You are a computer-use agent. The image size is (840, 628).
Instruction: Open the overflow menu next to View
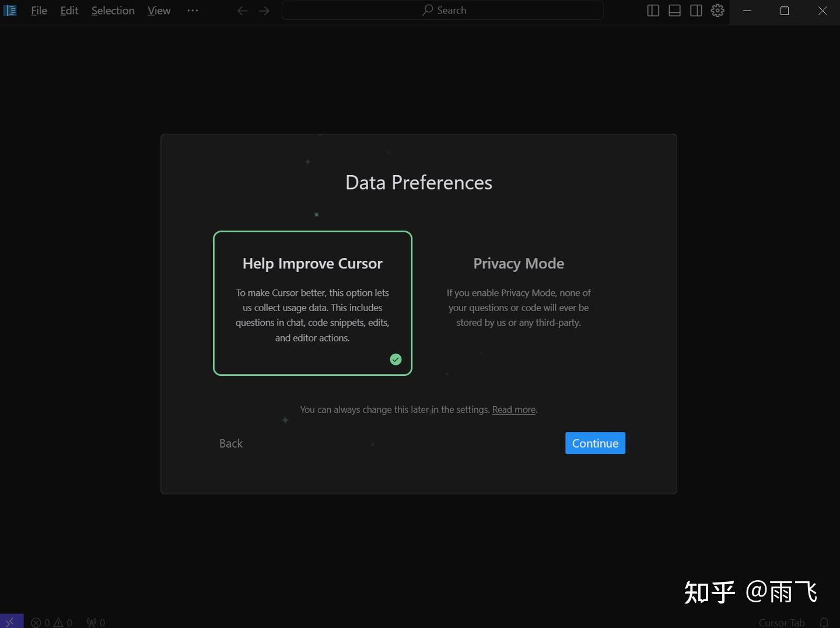[x=192, y=11]
